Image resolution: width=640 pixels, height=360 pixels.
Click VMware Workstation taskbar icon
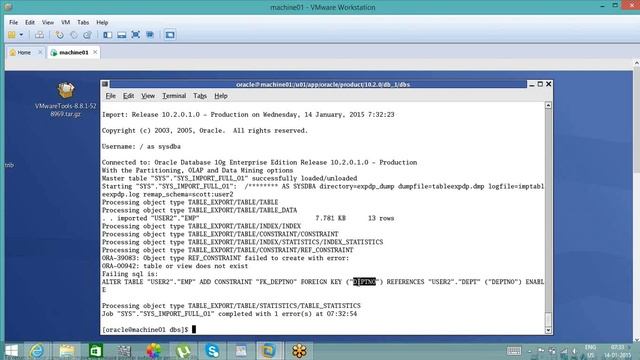pos(268,351)
